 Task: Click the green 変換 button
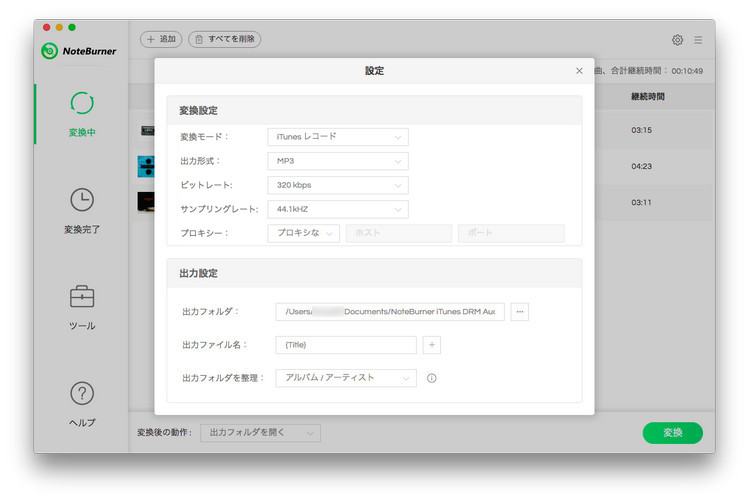673,433
